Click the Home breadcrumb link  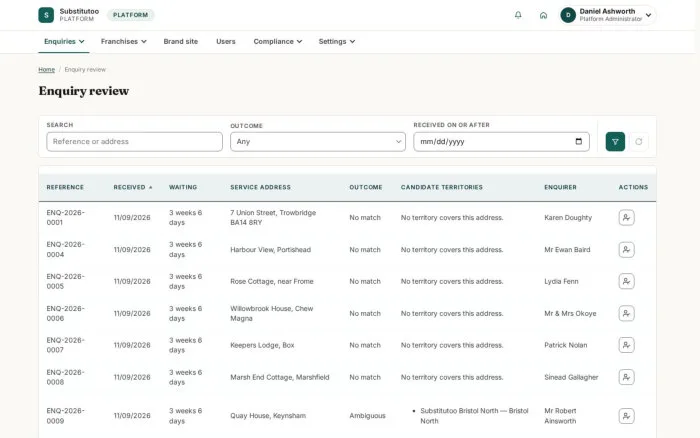tap(46, 70)
